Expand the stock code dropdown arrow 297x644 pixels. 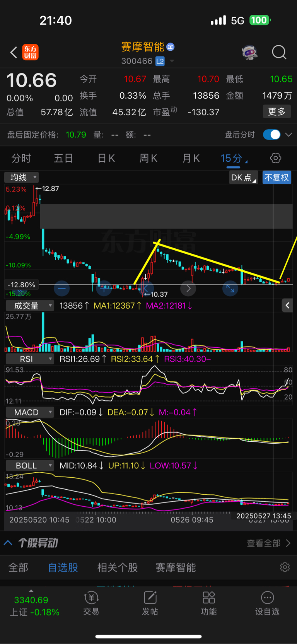coord(172,61)
